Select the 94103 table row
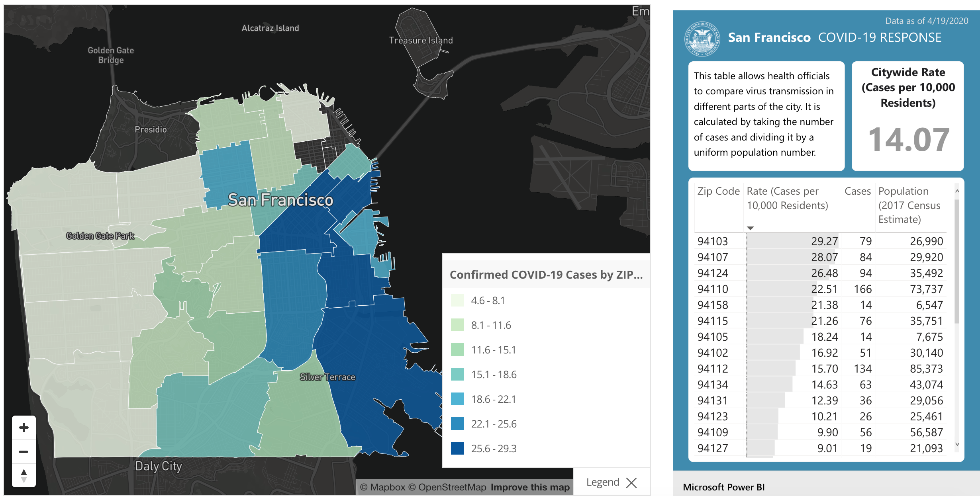Viewport: 980px width, 496px height. coord(713,241)
